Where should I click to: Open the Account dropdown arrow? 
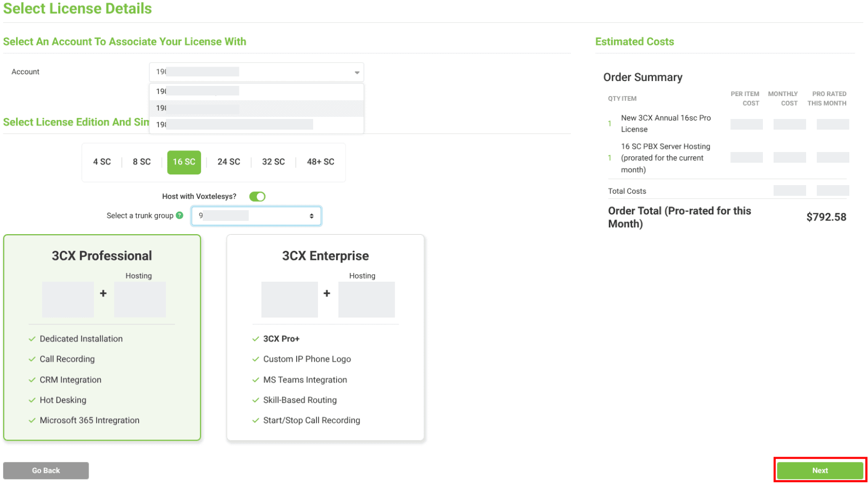[x=357, y=73]
